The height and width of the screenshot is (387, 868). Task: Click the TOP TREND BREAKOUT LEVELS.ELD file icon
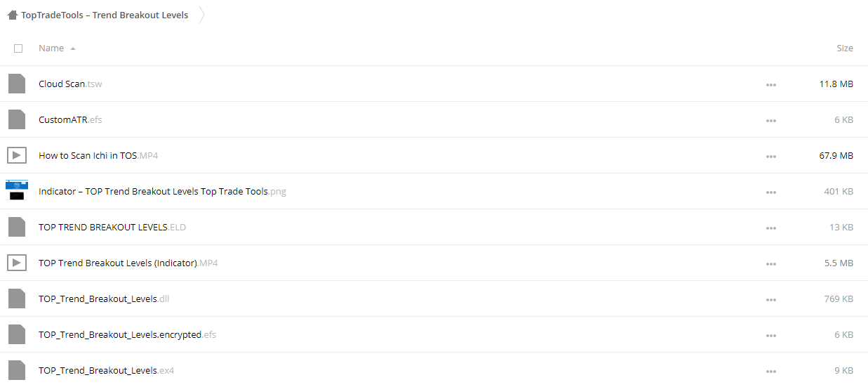coord(17,227)
